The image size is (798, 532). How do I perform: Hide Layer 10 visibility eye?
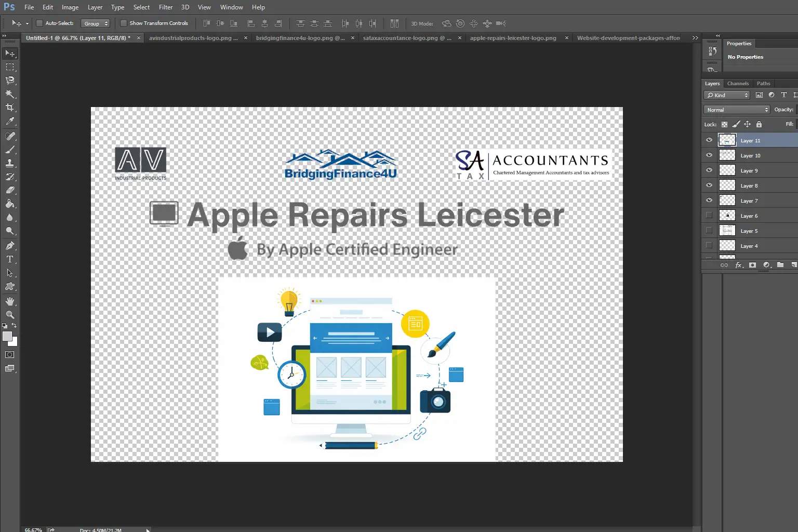pyautogui.click(x=709, y=155)
